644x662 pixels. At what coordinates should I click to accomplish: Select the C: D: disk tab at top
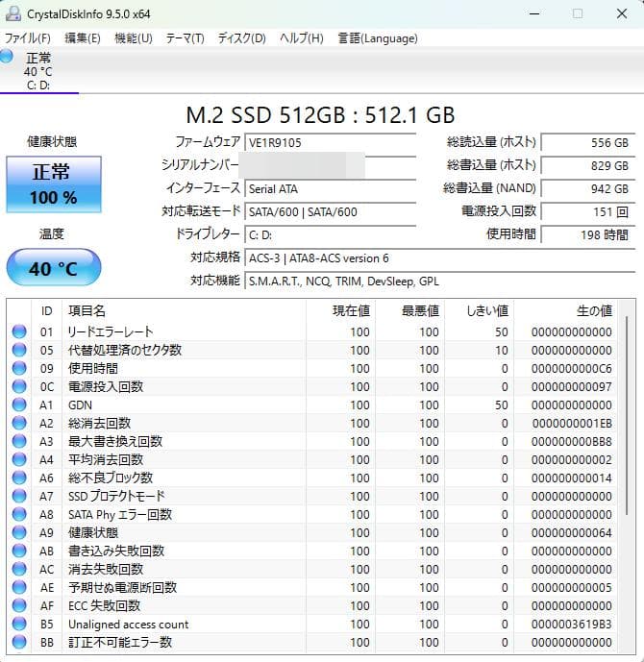coord(38,70)
